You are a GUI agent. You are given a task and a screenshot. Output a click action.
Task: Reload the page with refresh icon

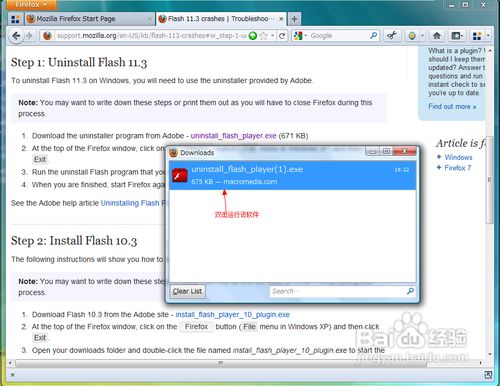pos(282,36)
